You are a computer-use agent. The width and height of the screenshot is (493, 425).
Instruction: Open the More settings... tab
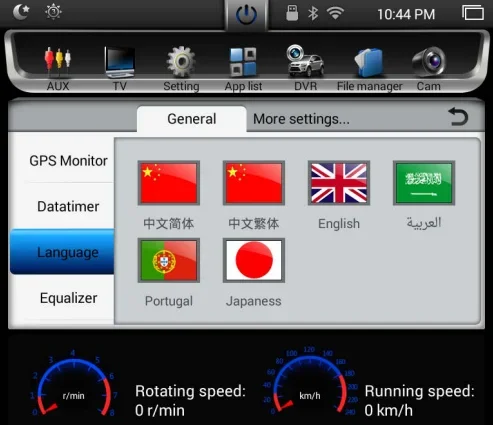coord(301,119)
